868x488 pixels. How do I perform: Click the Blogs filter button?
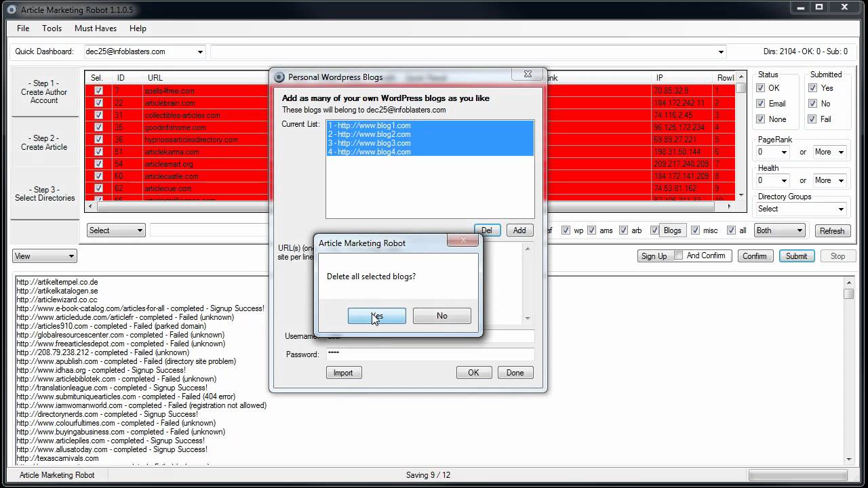[x=672, y=230]
